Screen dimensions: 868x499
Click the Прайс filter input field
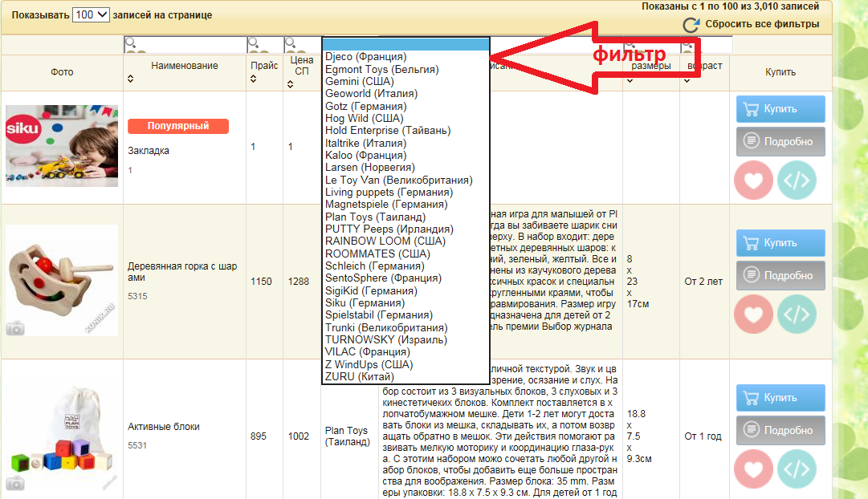click(x=265, y=45)
